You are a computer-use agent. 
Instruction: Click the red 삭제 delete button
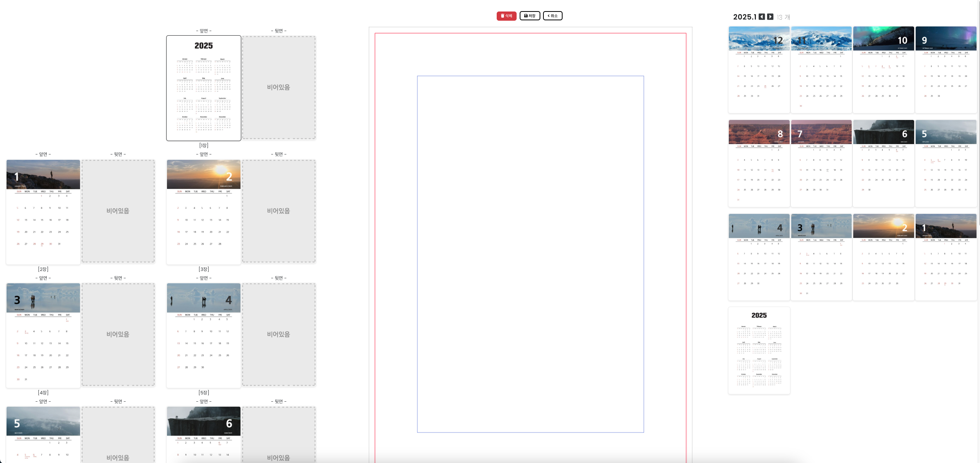pyautogui.click(x=506, y=16)
